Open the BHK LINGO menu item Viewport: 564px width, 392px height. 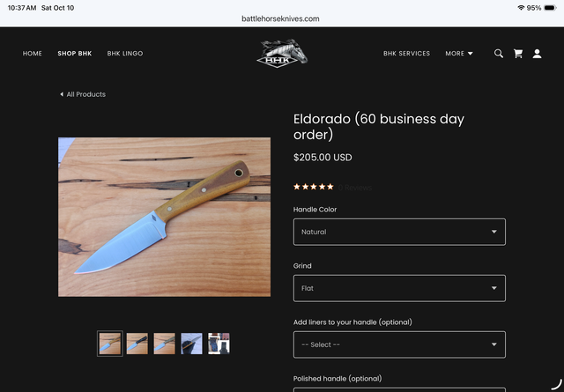(125, 53)
